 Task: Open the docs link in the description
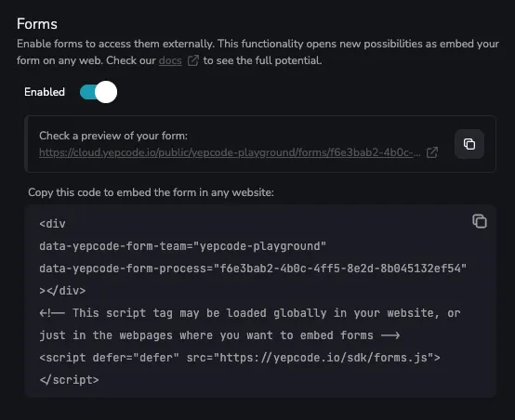coord(170,60)
